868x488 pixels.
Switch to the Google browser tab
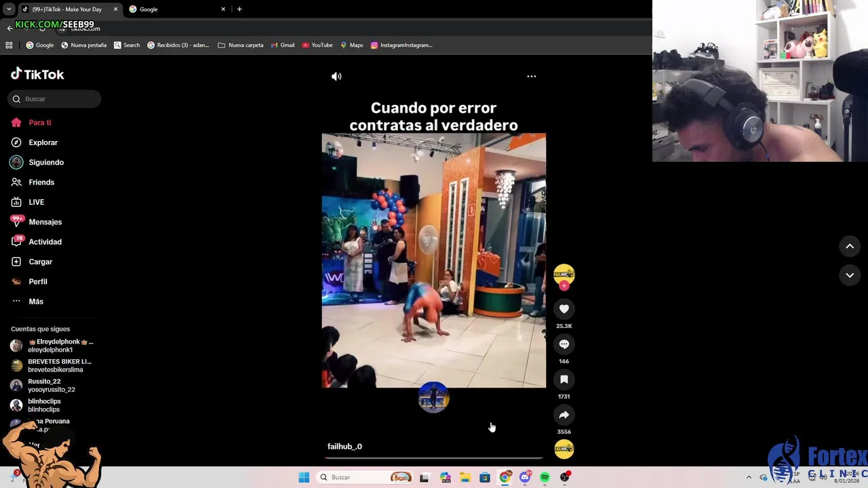[x=176, y=9]
